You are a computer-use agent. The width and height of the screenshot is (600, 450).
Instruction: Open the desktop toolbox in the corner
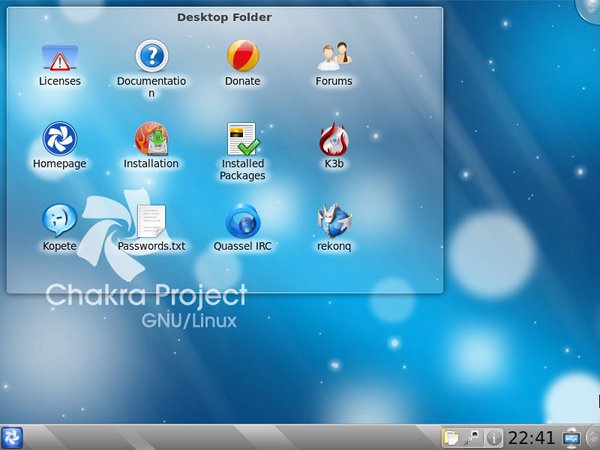(x=589, y=10)
